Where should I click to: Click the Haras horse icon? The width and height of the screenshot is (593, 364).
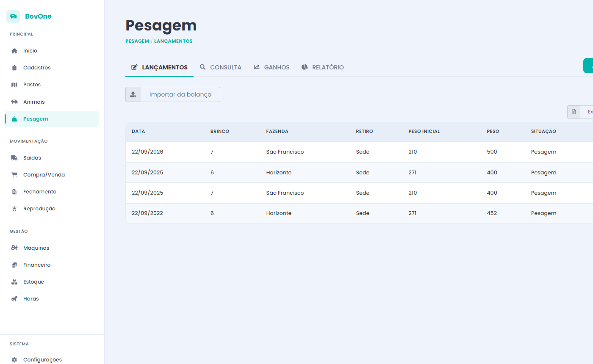(x=14, y=299)
